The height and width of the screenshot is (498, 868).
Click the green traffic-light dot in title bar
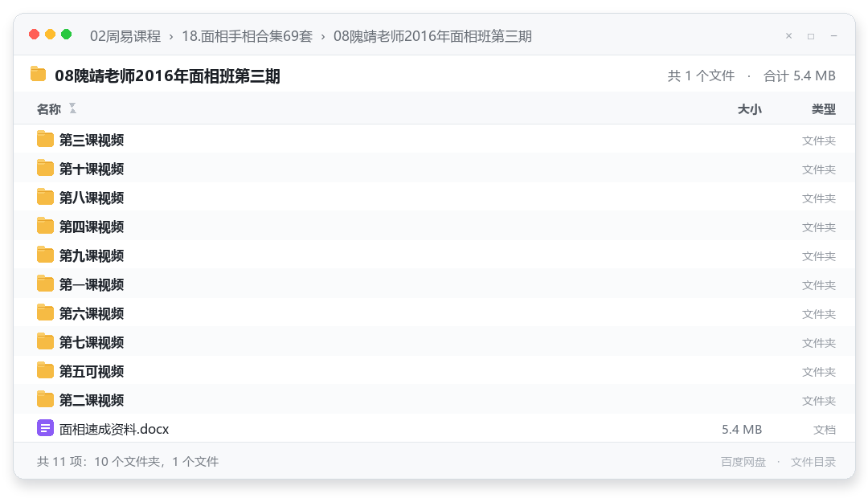pos(67,35)
